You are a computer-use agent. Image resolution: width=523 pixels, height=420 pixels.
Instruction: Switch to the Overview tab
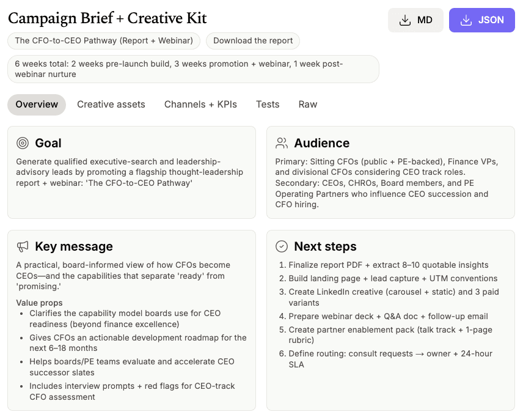point(37,105)
